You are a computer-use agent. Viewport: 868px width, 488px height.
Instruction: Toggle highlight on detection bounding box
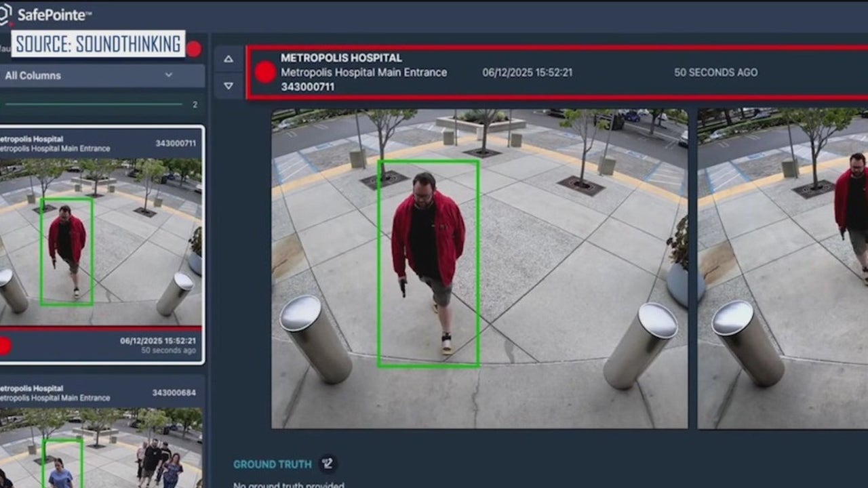tap(429, 263)
